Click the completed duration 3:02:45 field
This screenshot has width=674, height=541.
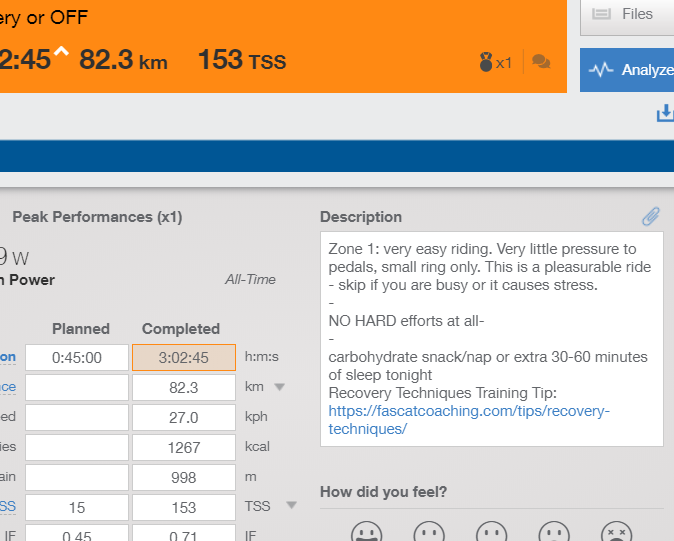tap(184, 357)
